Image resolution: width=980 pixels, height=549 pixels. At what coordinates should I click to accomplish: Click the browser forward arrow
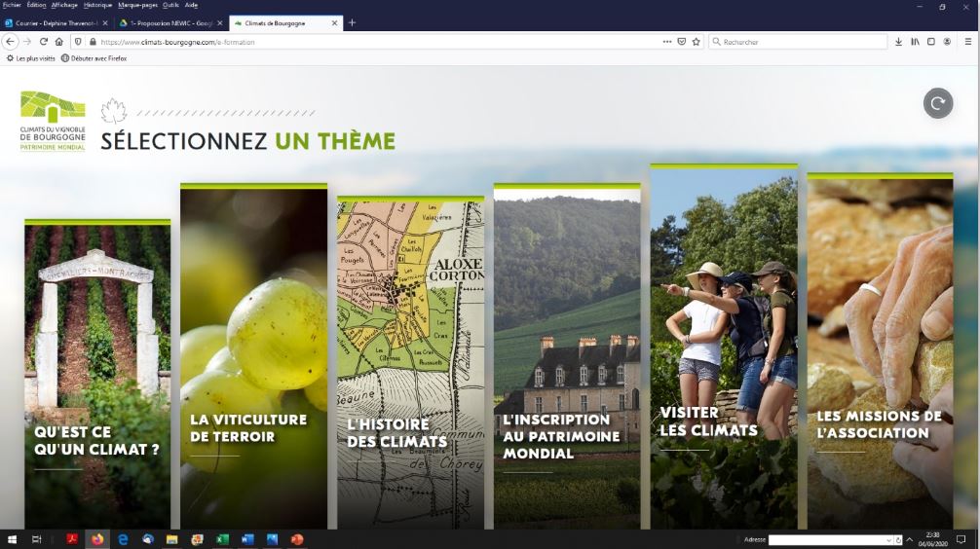point(27,42)
